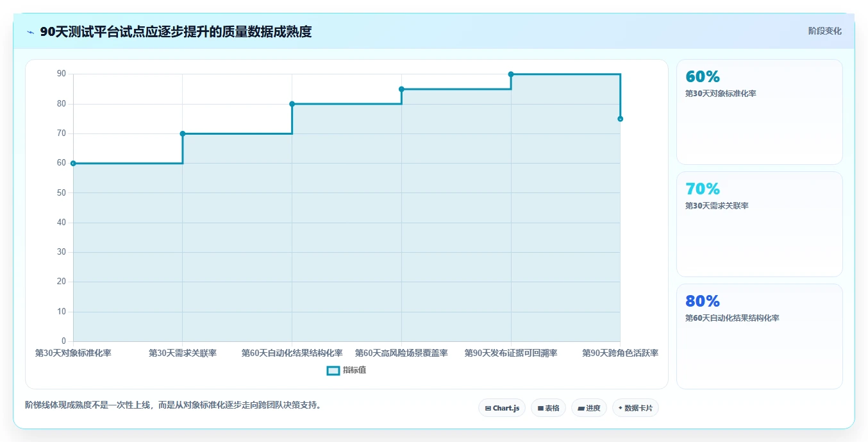Screen dimensions: 868x442
Task: Click the icon inside the Chart.js tag
Action: [488, 408]
